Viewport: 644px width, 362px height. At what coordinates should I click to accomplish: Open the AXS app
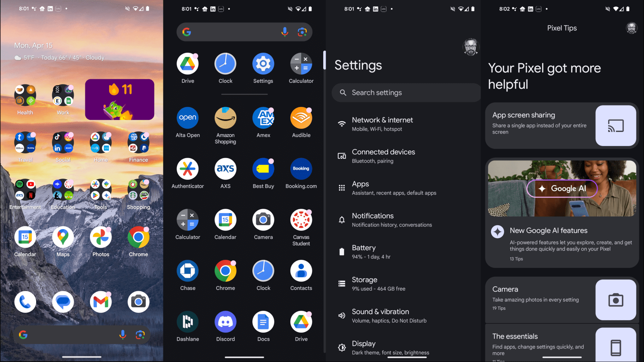(x=225, y=169)
